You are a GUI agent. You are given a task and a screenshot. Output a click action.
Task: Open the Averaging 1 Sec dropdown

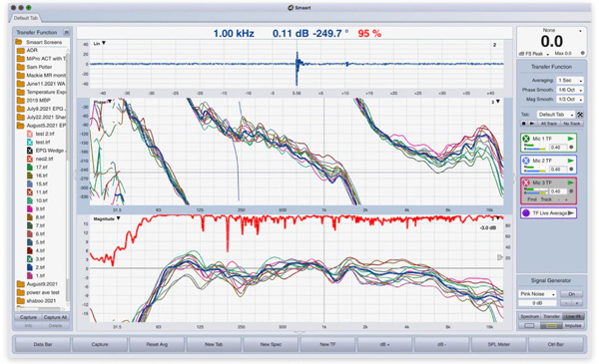(x=570, y=81)
